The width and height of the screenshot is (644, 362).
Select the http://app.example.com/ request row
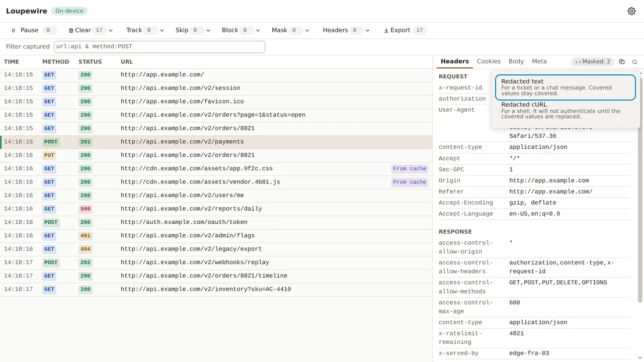click(x=216, y=75)
